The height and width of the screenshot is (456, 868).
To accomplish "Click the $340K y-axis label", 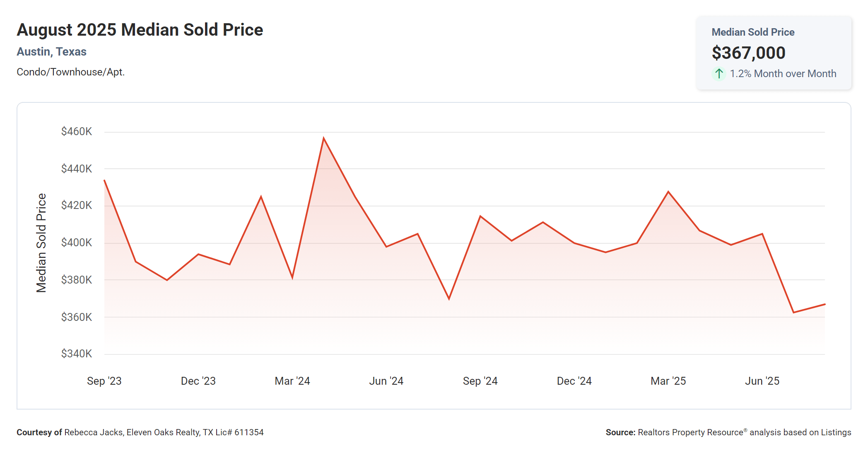I will click(77, 354).
